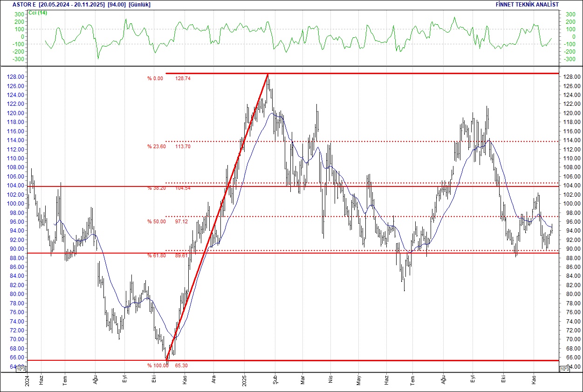This screenshot has width=583, height=392.
Task: Select the Fibonacci 0.00% level label
Action: tap(155, 78)
